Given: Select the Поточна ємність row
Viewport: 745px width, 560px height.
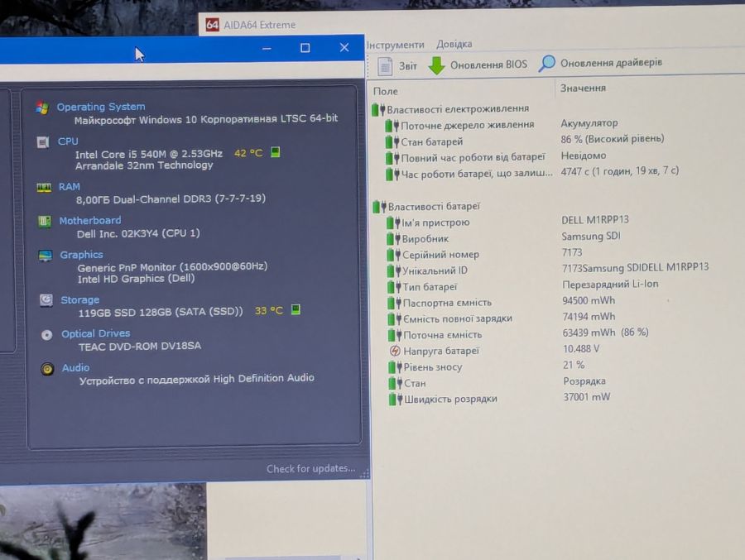Looking at the screenshot, I should pos(519,333).
